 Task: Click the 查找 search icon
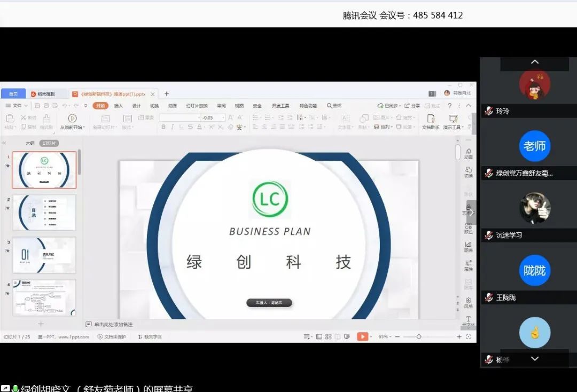[x=329, y=106]
